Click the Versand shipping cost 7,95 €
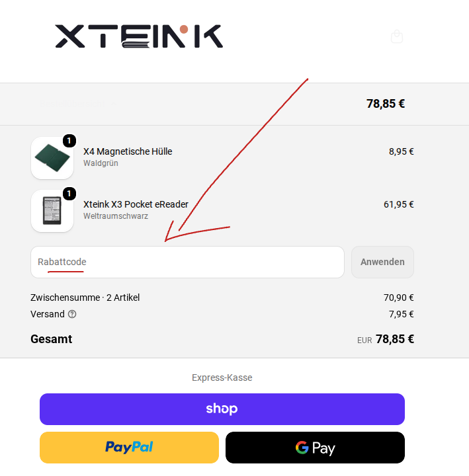 (402, 314)
